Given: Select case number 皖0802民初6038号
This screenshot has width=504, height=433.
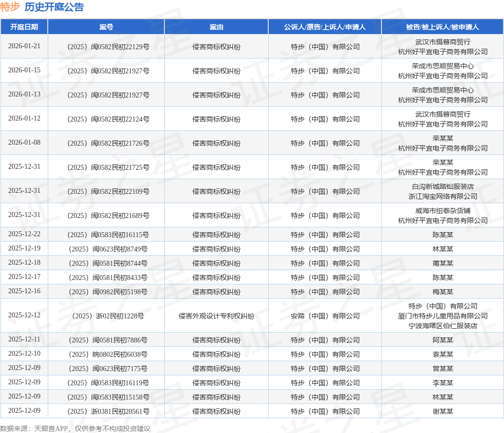Looking at the screenshot, I should click(108, 354).
